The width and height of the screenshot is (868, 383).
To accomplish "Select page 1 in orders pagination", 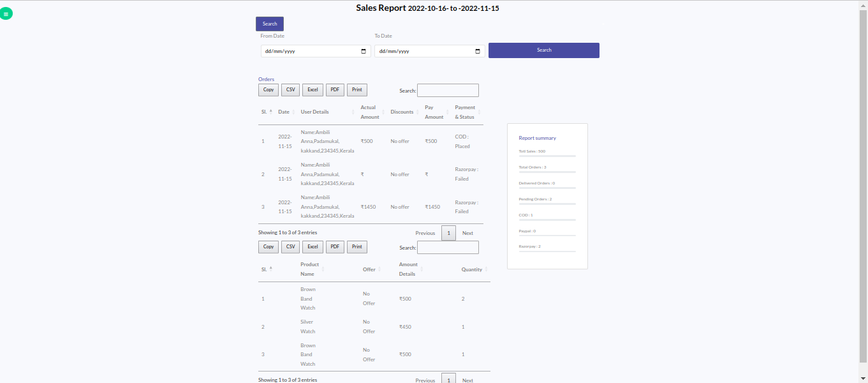I will click(448, 233).
